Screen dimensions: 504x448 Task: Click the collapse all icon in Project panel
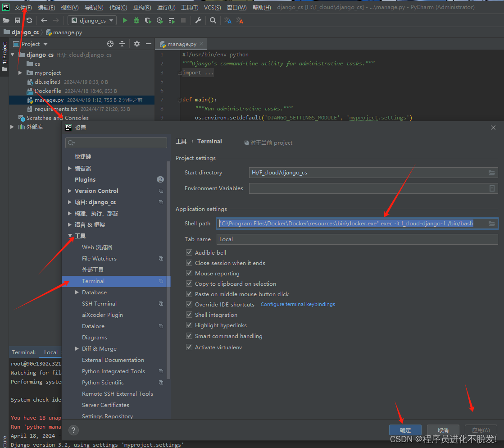[x=122, y=44]
